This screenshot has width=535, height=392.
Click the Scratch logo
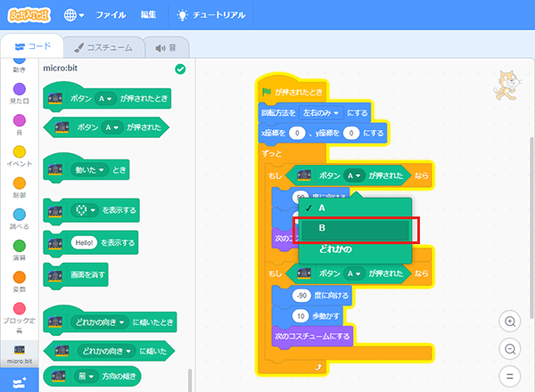pos(29,15)
